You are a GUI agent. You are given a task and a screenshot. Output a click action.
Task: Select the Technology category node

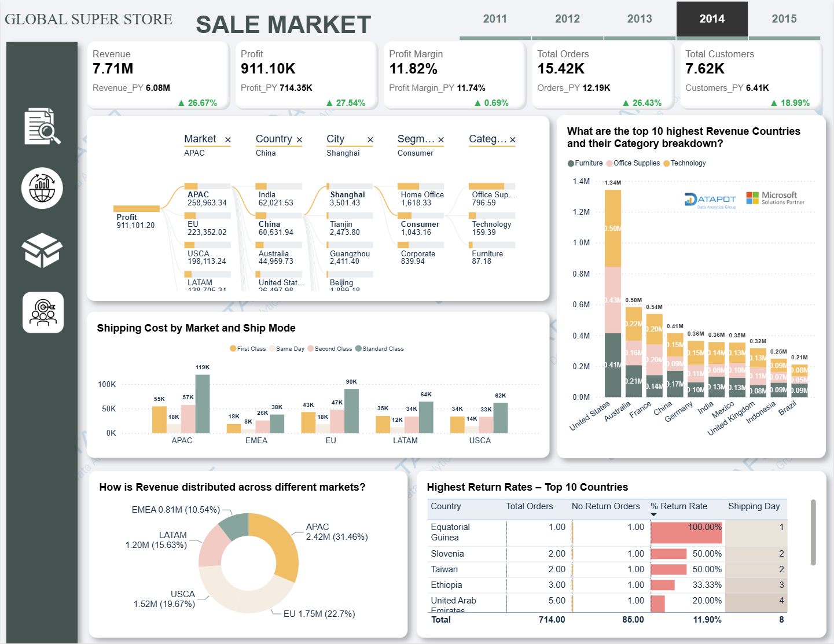492,225
